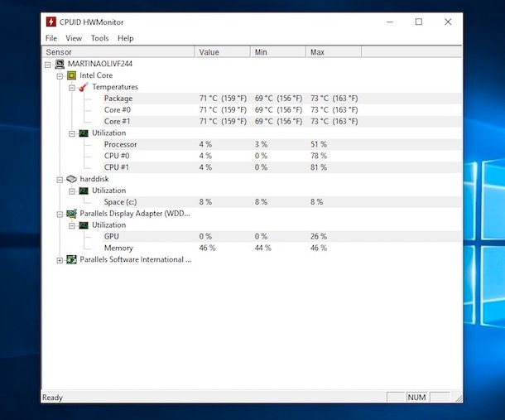Open the View menu
This screenshot has height=420, width=505.
tap(74, 38)
